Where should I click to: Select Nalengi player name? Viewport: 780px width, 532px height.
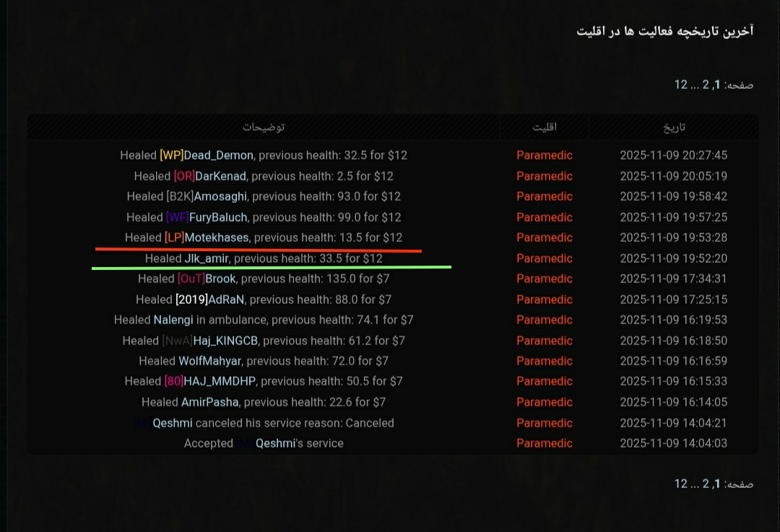tap(173, 320)
